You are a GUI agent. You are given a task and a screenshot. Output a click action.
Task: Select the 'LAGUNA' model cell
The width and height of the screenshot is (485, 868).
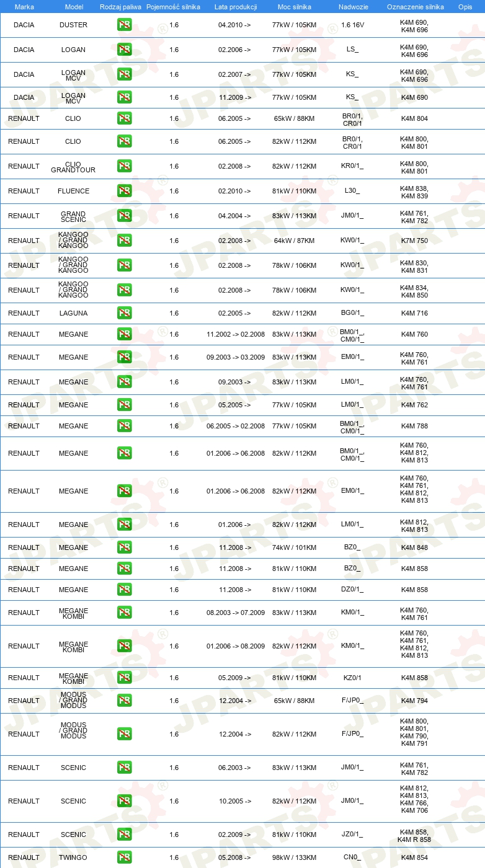point(74,313)
